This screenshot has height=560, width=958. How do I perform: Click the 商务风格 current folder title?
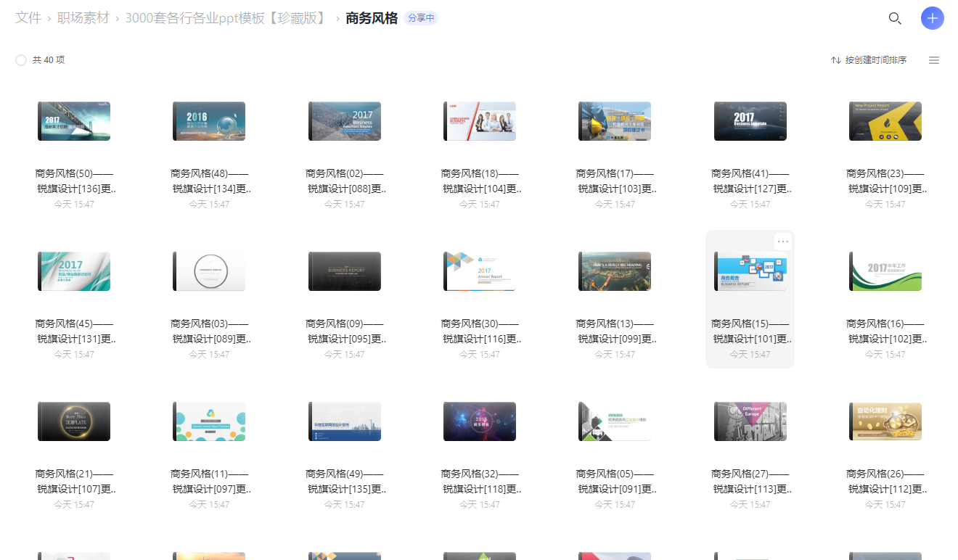pyautogui.click(x=372, y=18)
